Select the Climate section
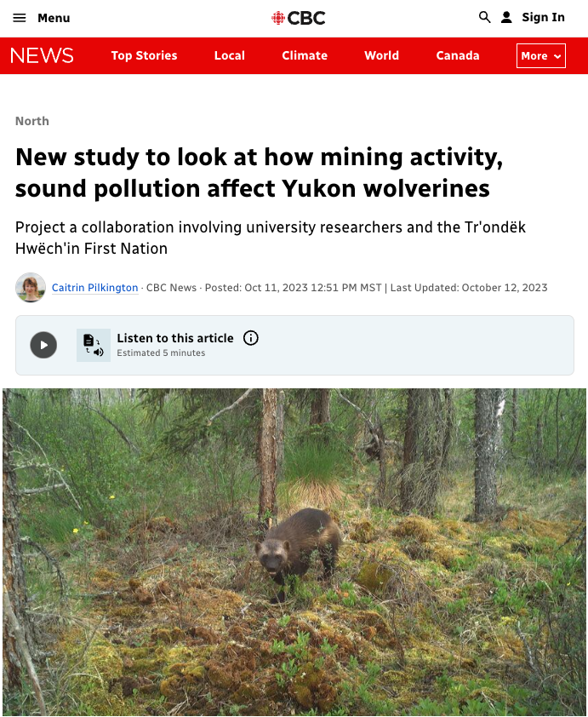This screenshot has width=588, height=717. tap(305, 56)
